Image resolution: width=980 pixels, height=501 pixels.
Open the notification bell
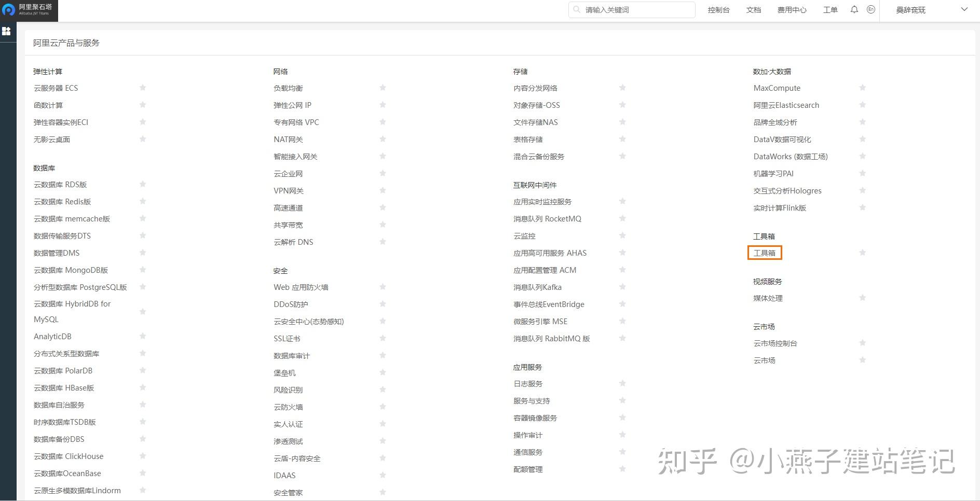click(854, 10)
